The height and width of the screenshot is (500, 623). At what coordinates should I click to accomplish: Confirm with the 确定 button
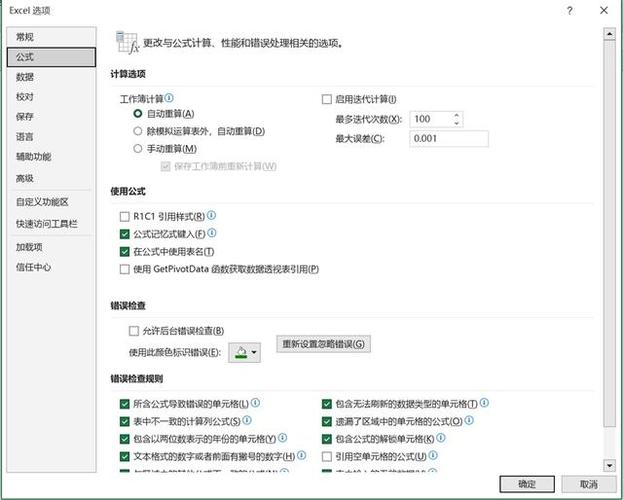point(527,484)
